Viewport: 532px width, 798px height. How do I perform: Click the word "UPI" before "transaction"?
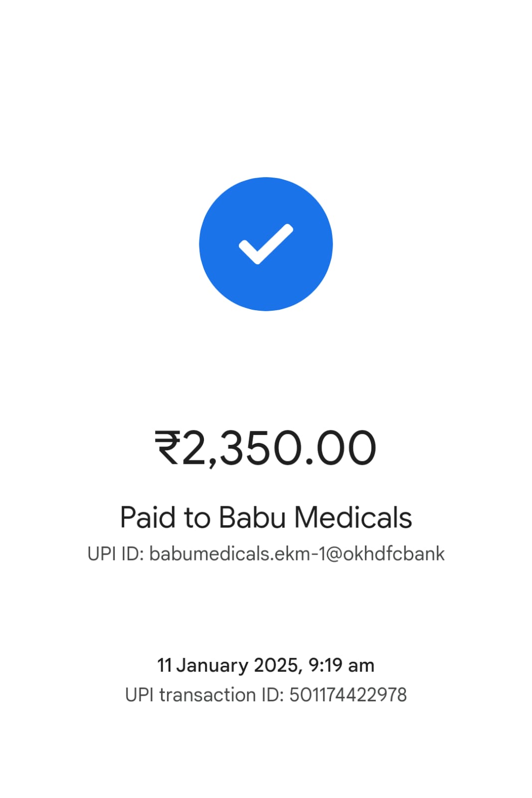tap(140, 695)
